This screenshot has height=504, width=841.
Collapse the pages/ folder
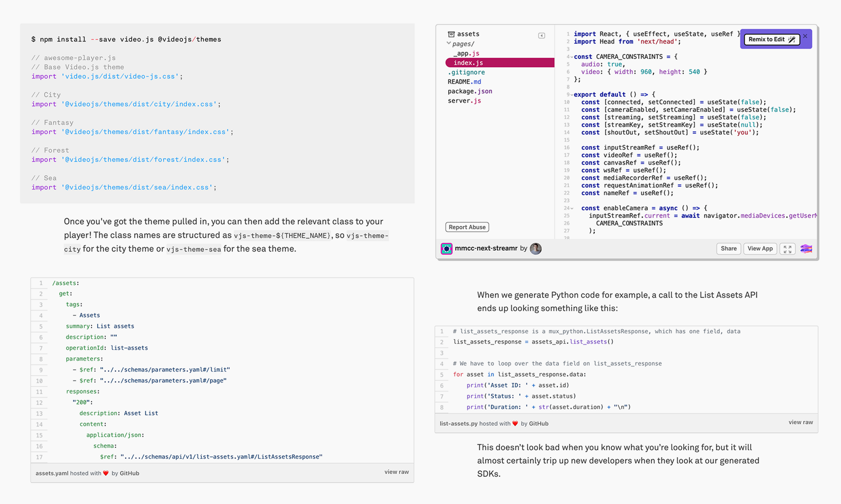[x=449, y=43]
